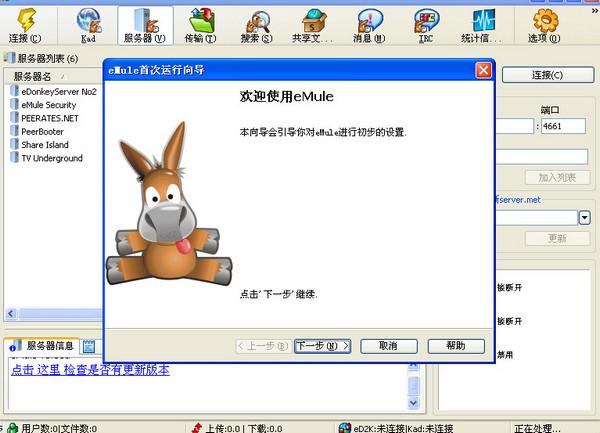This screenshot has width=600, height=433.
Task: Click the 连接(C) button in right panel
Action: (548, 75)
